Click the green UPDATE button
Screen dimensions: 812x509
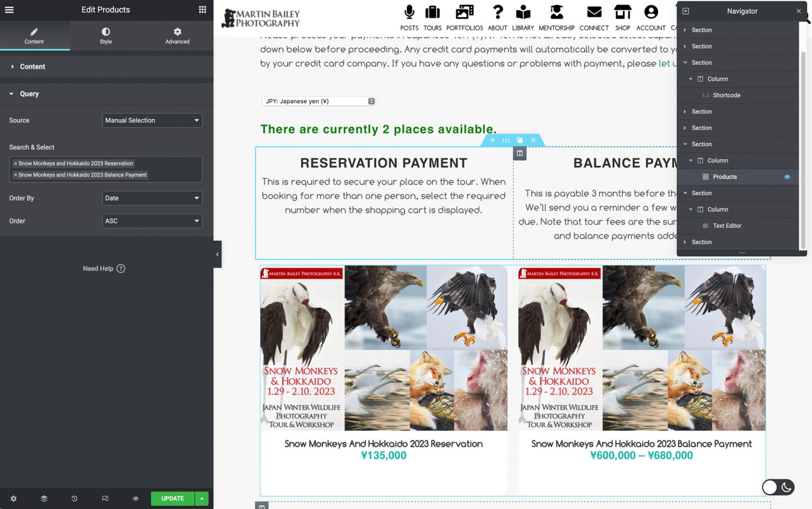click(x=173, y=499)
